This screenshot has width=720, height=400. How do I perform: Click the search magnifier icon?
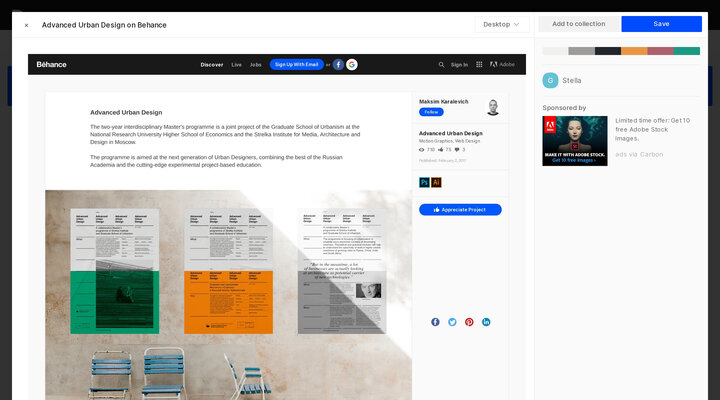pos(441,65)
